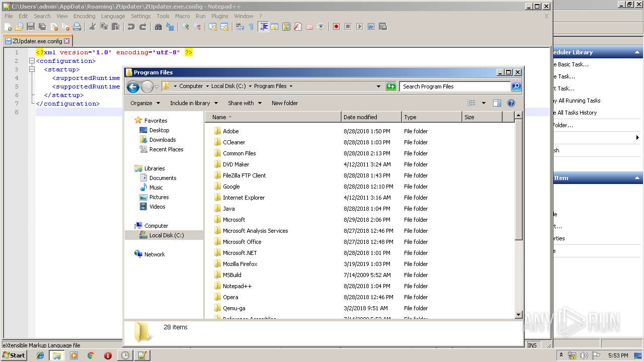Toggle synchronize vertical scrolling icon
Screen dimensions: 644x362
pos(213,27)
